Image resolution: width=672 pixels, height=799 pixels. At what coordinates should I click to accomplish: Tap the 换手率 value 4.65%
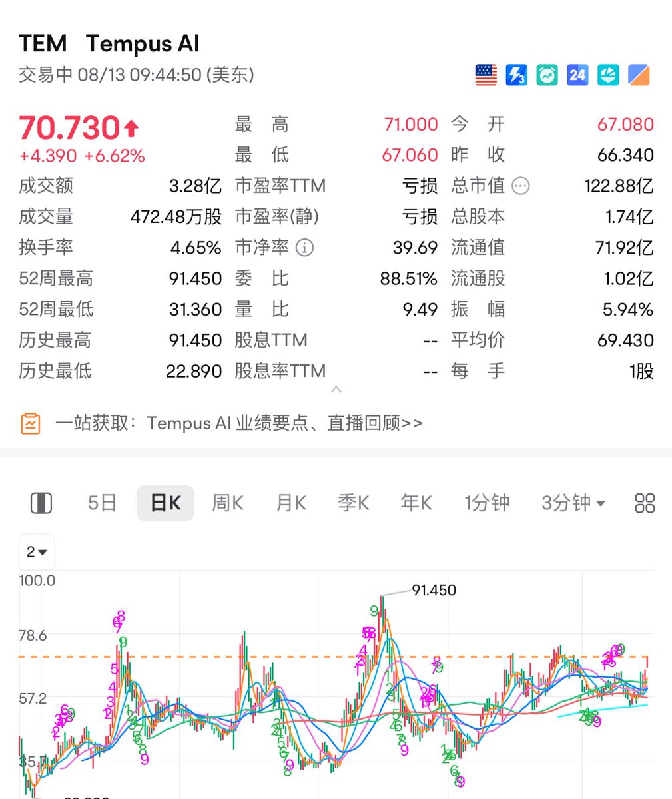[196, 248]
